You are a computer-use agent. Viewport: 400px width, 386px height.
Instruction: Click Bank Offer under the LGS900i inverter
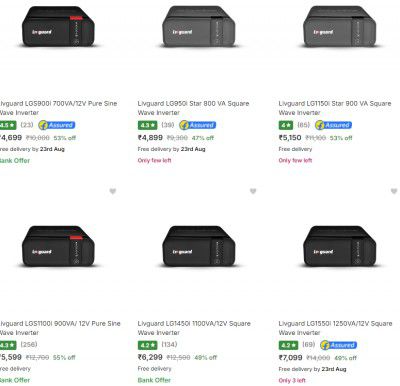[15, 160]
